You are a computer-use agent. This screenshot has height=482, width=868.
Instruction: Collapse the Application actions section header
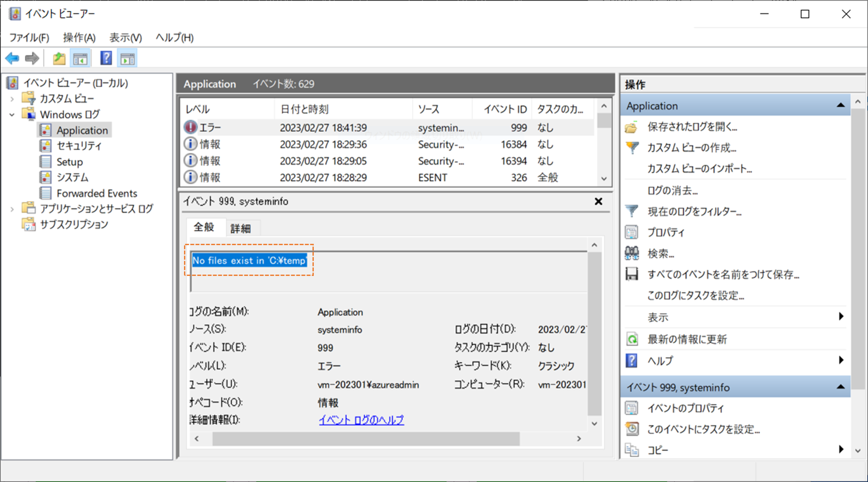(x=840, y=105)
